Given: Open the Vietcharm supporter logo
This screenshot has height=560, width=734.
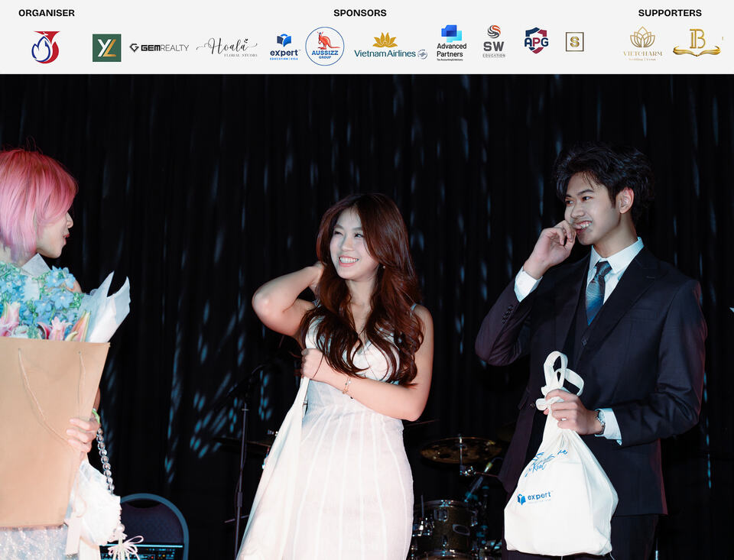Looking at the screenshot, I should (643, 44).
